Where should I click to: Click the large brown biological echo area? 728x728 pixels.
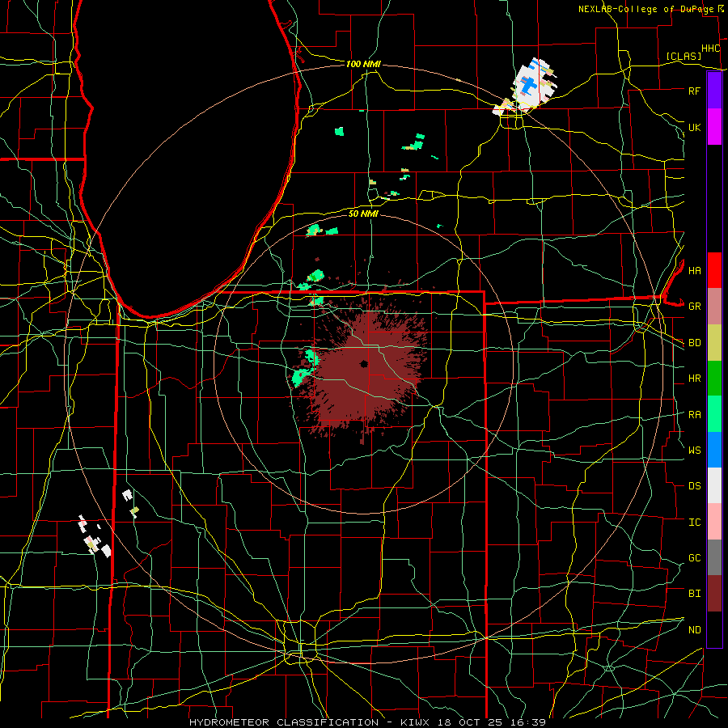click(366, 371)
